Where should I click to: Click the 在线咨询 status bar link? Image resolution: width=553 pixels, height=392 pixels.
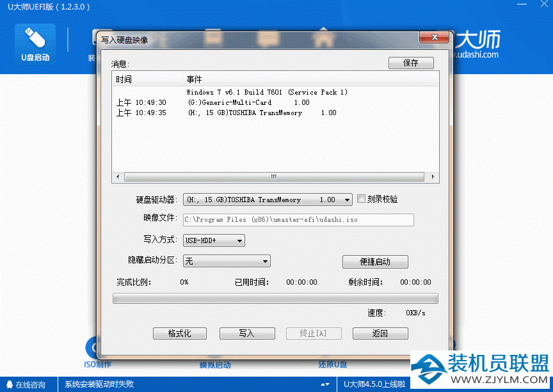(30, 384)
